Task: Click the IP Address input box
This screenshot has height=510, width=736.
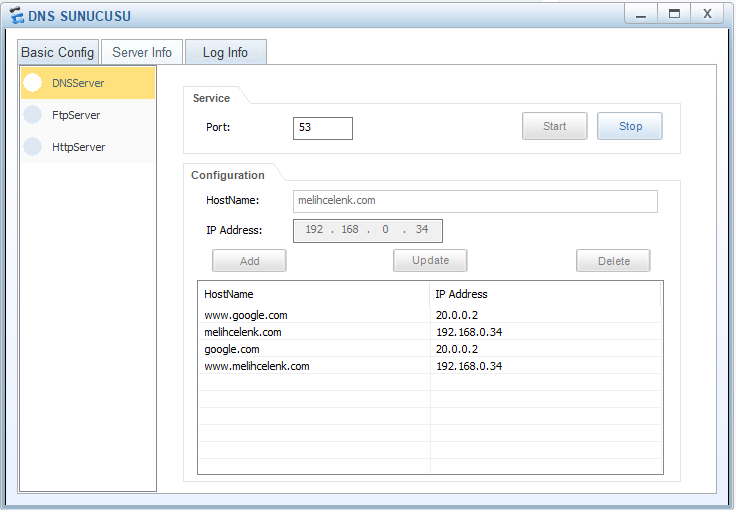Action: 367,231
